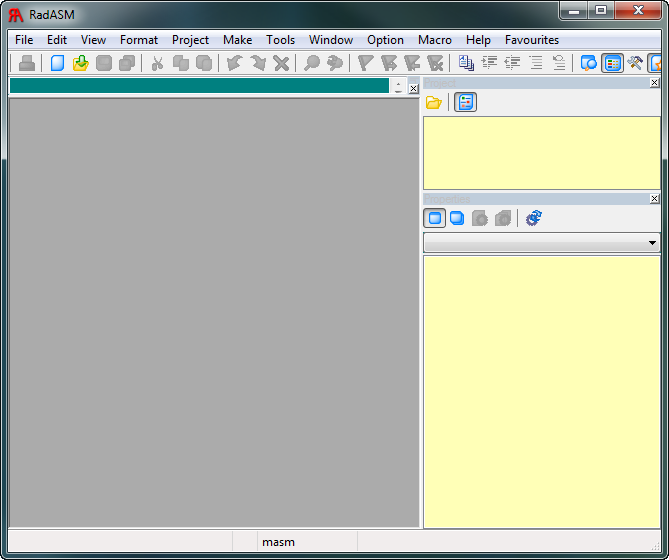Maximize the RadASM window
This screenshot has width=669, height=560.
(601, 10)
